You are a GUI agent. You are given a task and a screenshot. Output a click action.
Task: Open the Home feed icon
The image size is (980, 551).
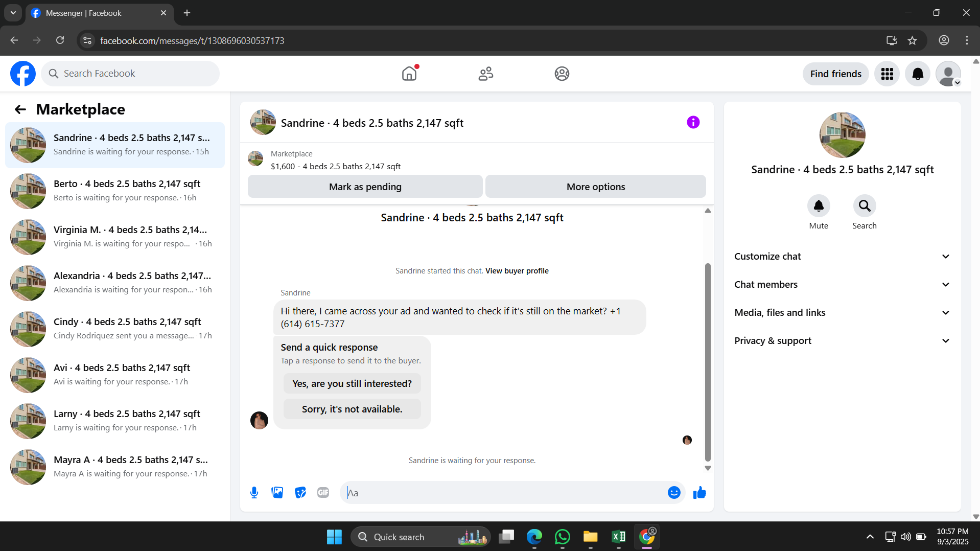pos(409,74)
